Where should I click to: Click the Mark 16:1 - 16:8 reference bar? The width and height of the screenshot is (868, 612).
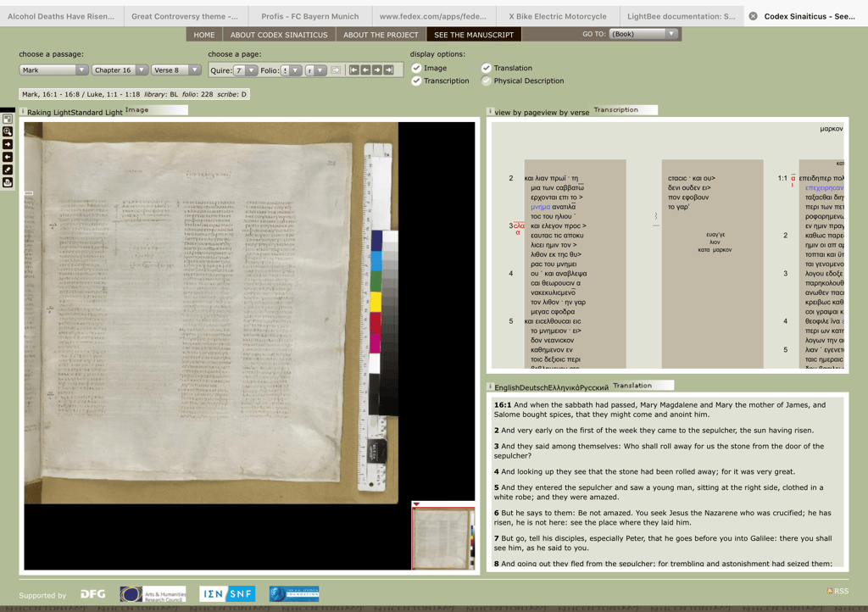click(135, 94)
